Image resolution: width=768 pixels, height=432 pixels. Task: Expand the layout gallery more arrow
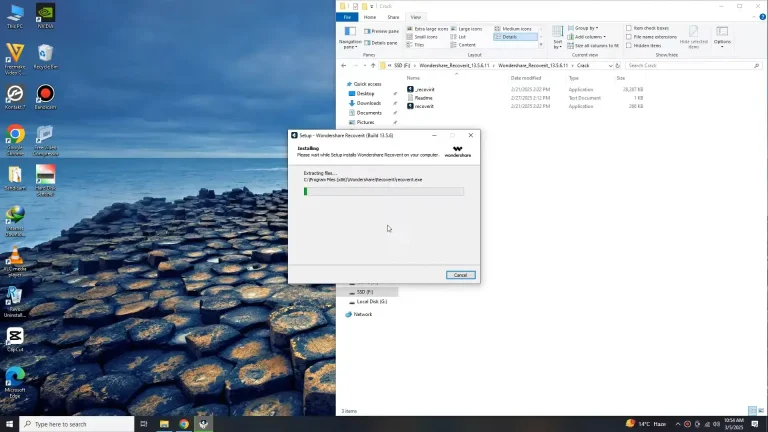click(x=541, y=45)
